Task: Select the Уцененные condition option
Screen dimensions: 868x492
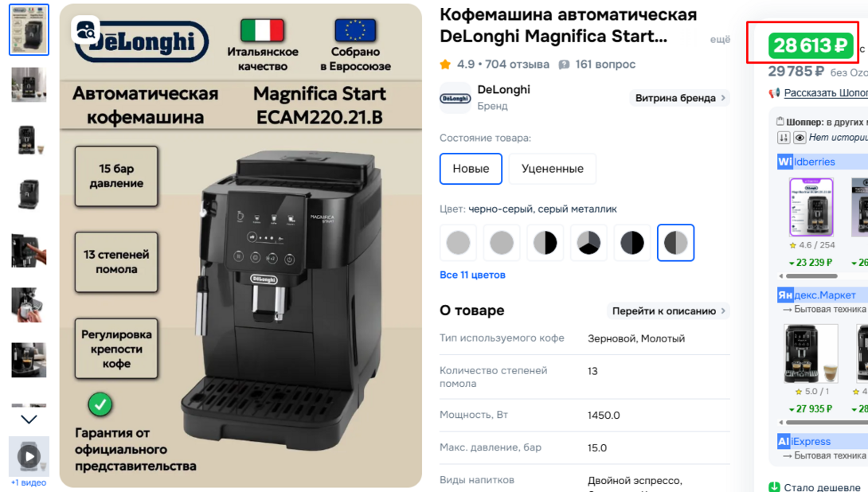Action: point(553,169)
